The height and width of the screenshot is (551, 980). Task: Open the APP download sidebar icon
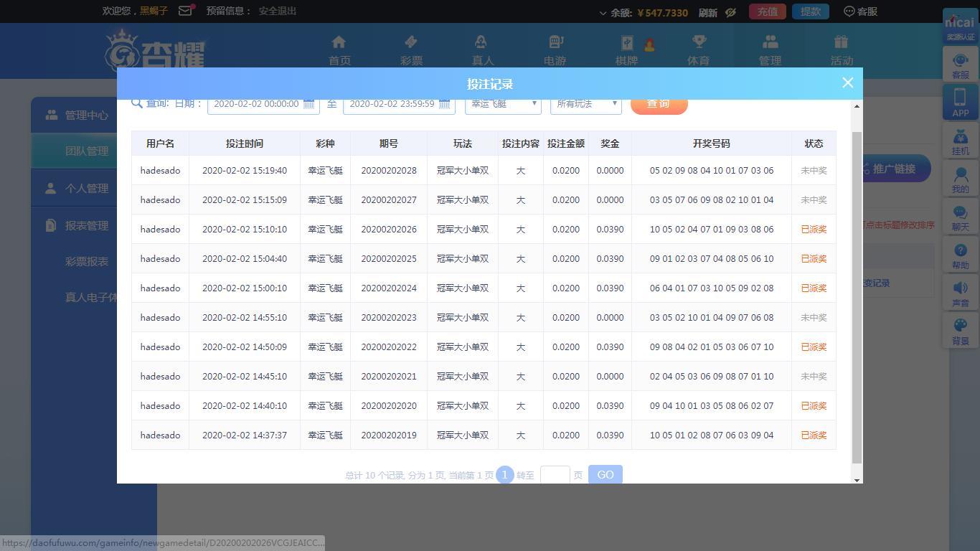pyautogui.click(x=960, y=102)
